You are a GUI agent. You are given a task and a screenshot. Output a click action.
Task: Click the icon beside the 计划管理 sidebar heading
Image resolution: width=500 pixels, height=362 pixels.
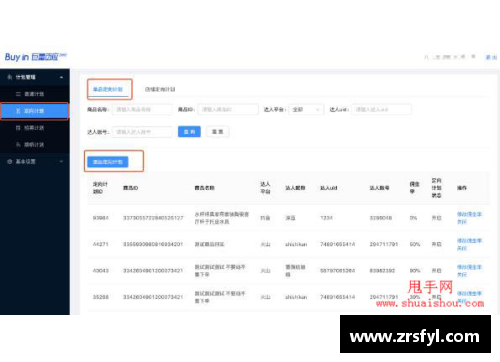(10, 77)
